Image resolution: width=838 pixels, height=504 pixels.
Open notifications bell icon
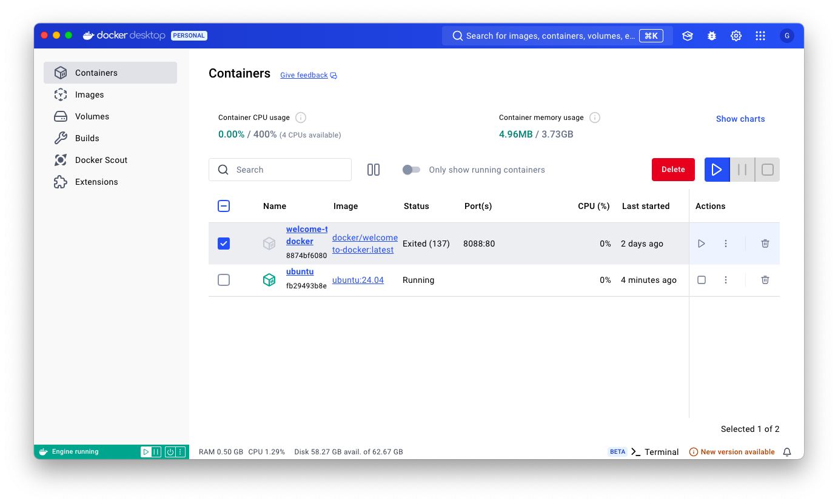787,452
